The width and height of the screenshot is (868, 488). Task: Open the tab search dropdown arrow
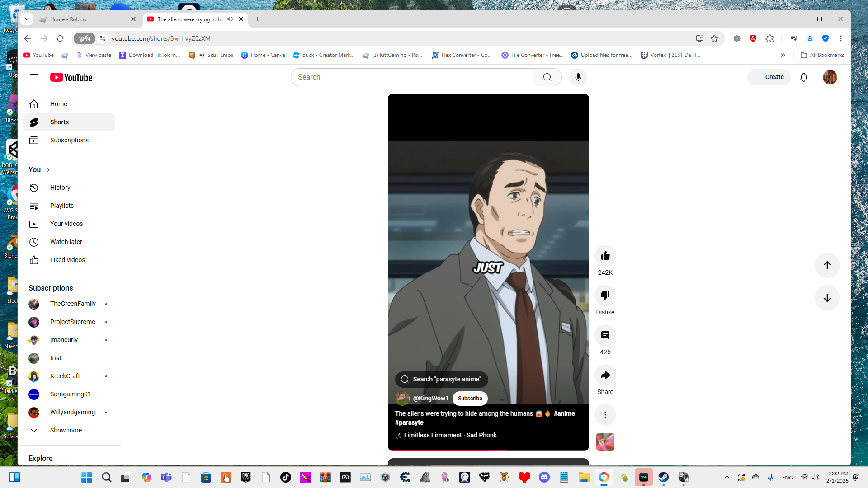click(x=27, y=19)
